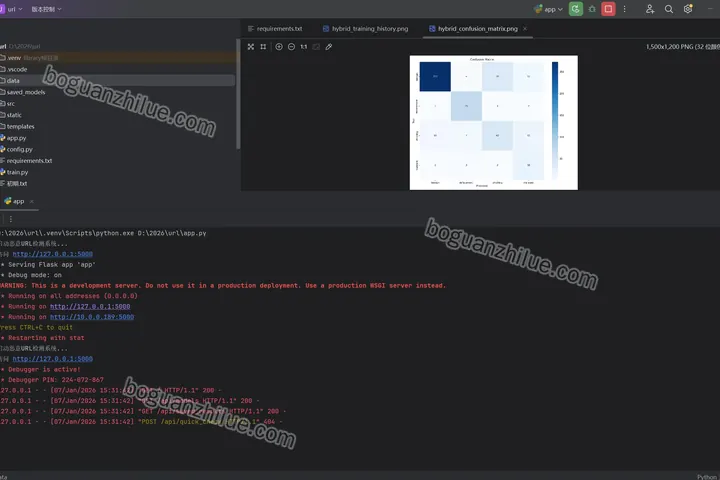Select the saved_models folder
The image size is (720, 480).
pos(118,92)
